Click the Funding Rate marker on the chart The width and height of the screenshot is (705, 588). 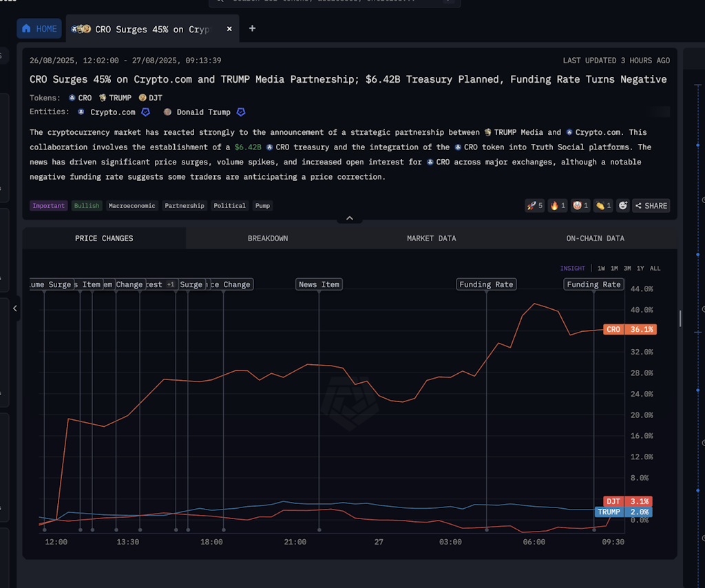(486, 284)
